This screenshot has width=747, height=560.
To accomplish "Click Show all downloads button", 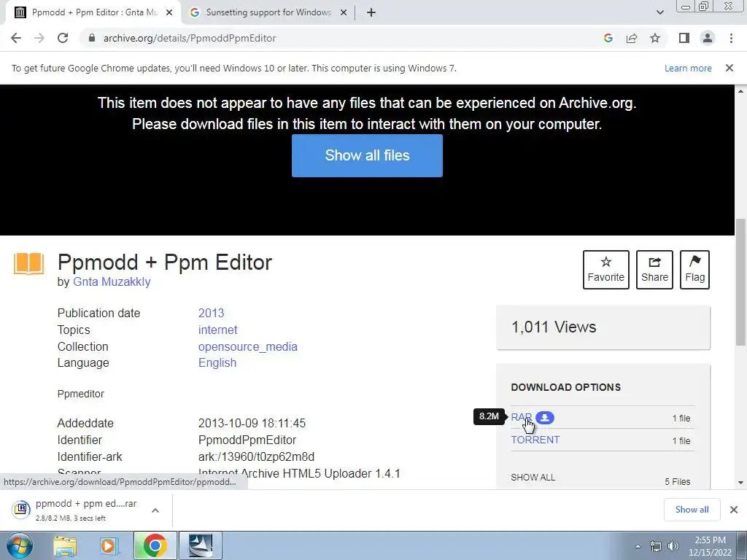I will pyautogui.click(x=692, y=510).
